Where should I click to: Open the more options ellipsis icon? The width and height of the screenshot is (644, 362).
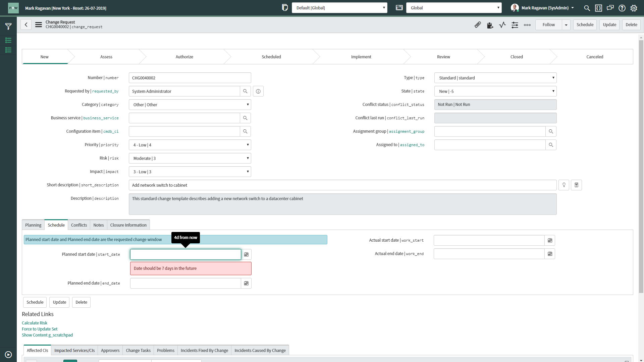(527, 25)
